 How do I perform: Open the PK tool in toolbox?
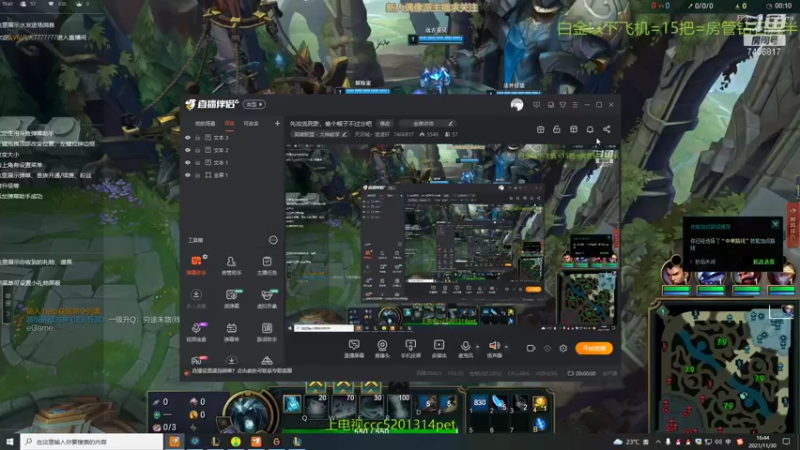196,360
